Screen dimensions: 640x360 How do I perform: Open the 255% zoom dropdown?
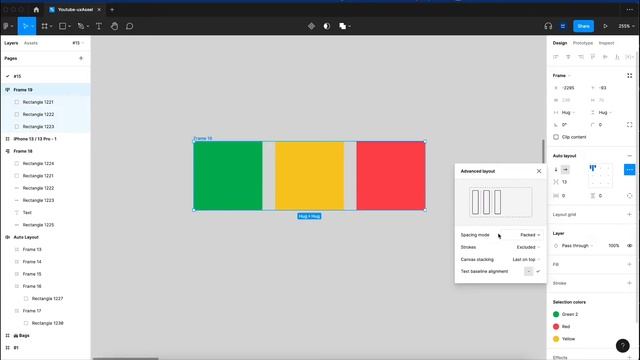(626, 26)
